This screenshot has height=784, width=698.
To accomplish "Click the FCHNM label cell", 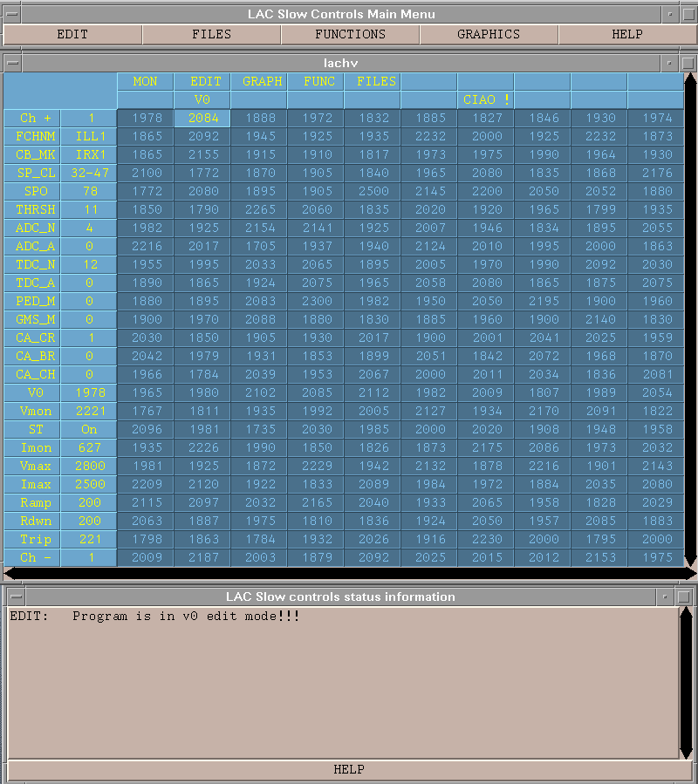I will 32,137.
